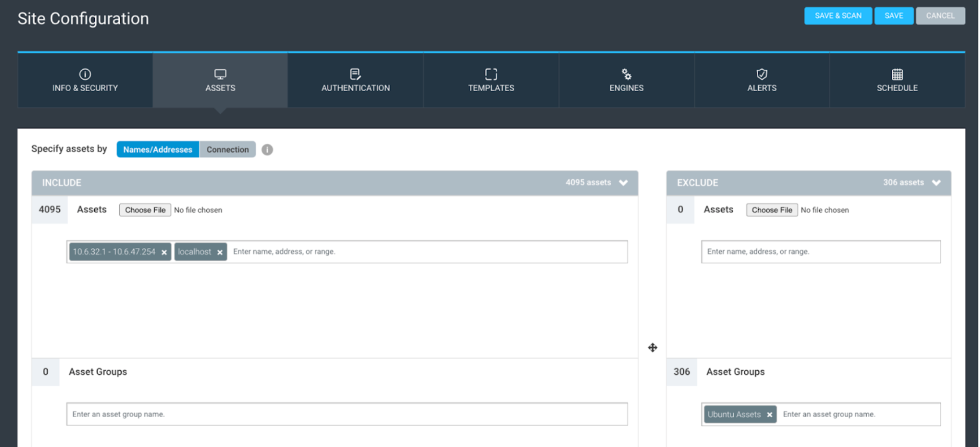This screenshot has width=980, height=447.
Task: Click the Alerts shield icon
Action: [x=761, y=74]
